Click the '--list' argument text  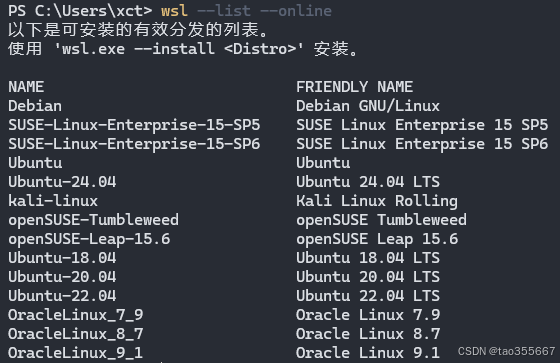224,11
